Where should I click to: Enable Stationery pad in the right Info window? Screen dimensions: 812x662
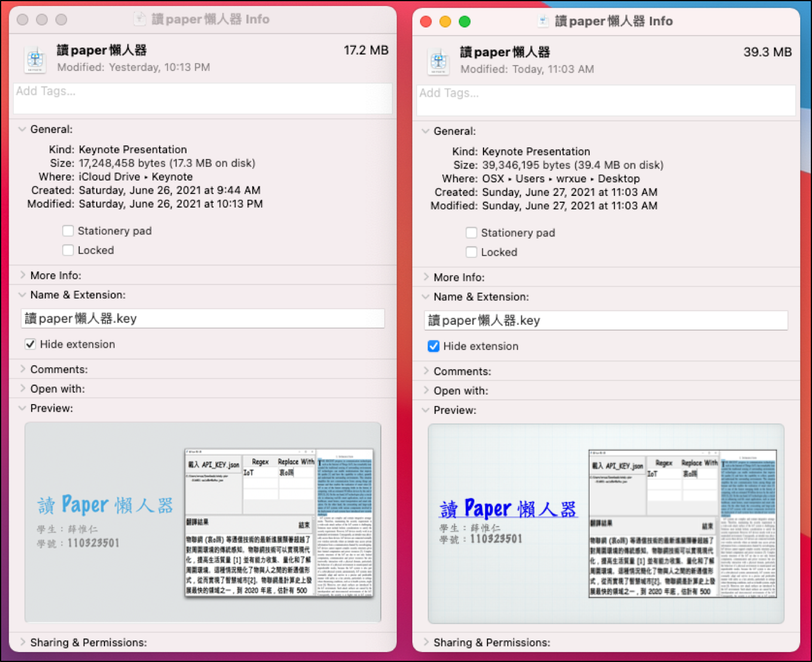[x=471, y=233]
